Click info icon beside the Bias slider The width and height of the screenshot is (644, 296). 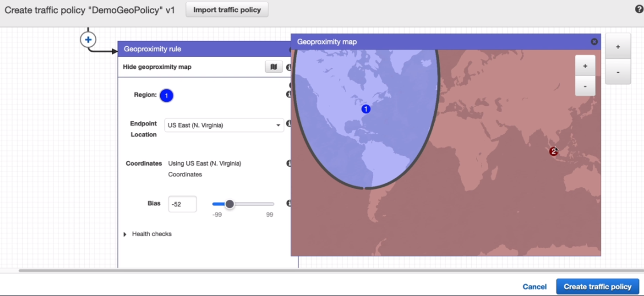(x=289, y=203)
